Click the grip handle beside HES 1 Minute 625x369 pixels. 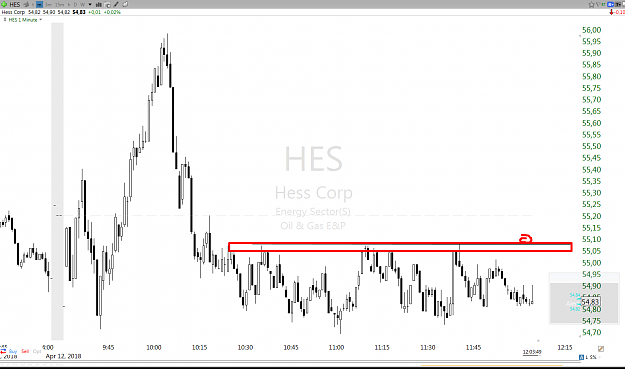coord(5,19)
